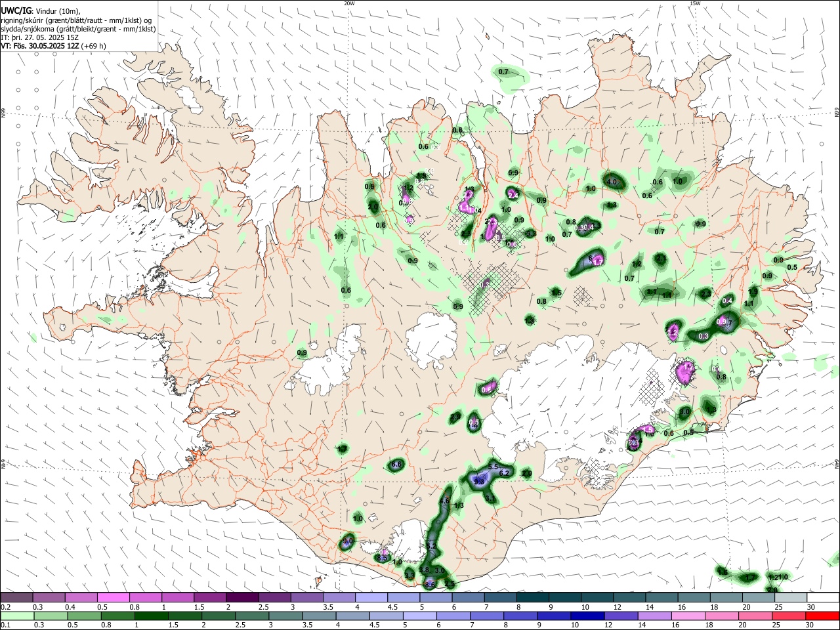This screenshot has height=630, width=840.
Task: Click the "slydda/snjókoma" legend description line
Action: pyautogui.click(x=78, y=29)
